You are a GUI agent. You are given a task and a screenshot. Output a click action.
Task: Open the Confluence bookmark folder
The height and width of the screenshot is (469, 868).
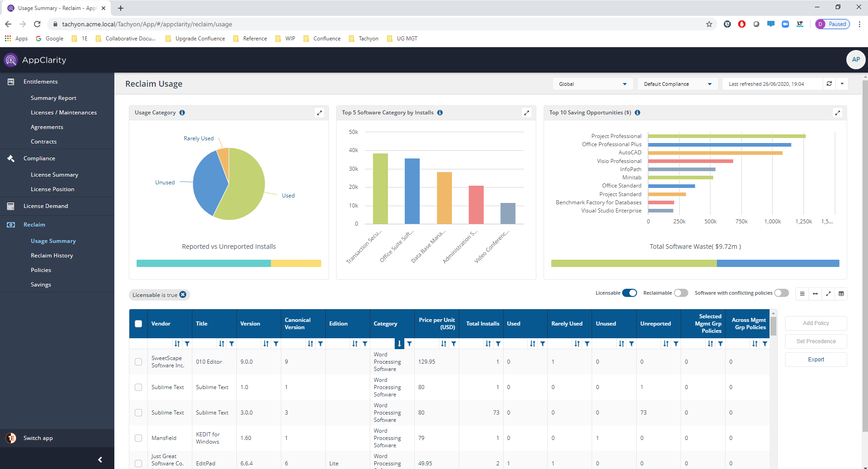click(322, 39)
